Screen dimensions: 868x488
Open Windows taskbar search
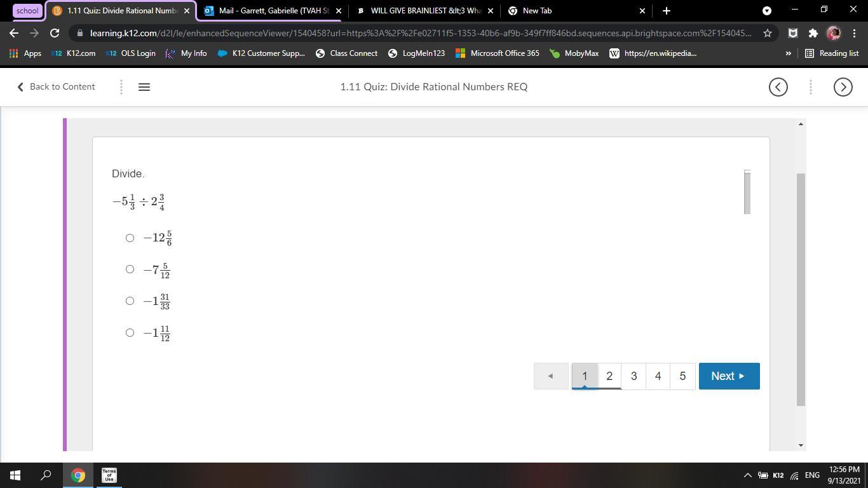click(46, 475)
